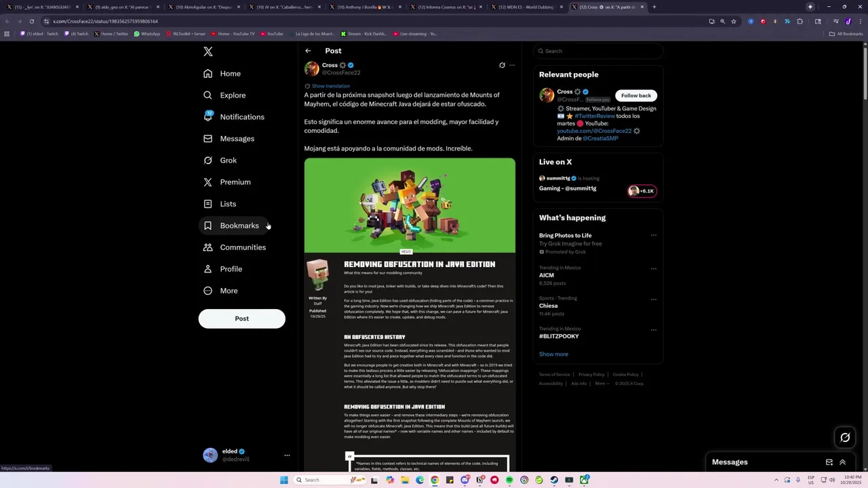This screenshot has width=868, height=488.
Task: Open Spotify from the taskbar
Action: click(509, 480)
